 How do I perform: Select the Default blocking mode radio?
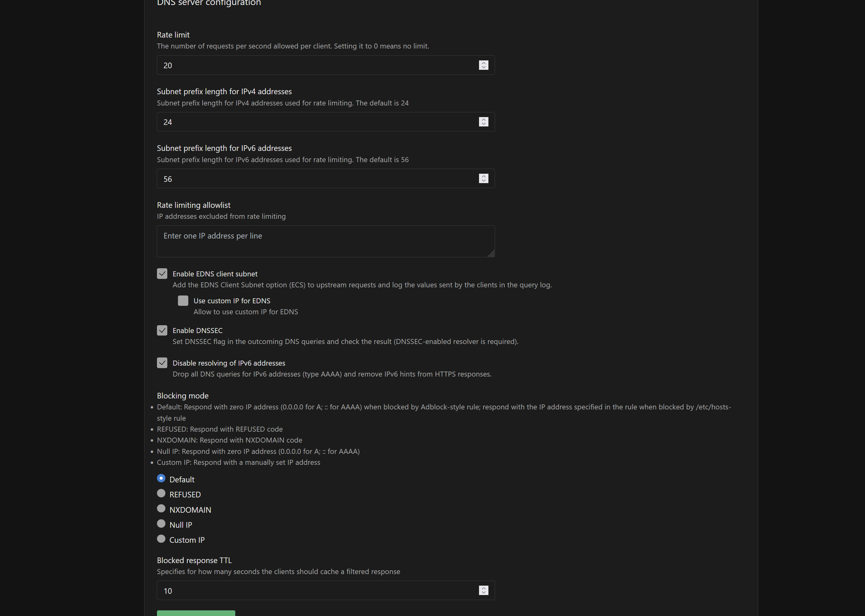pyautogui.click(x=161, y=478)
